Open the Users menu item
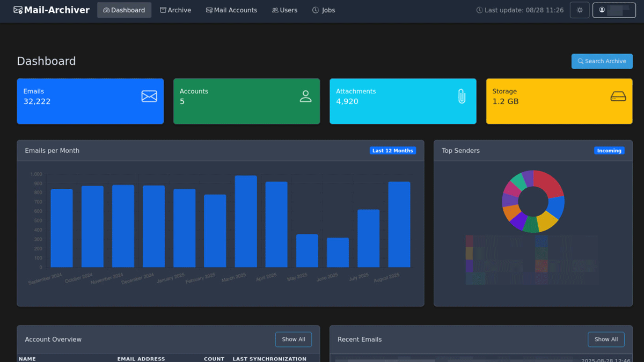The width and height of the screenshot is (644, 362). [284, 10]
